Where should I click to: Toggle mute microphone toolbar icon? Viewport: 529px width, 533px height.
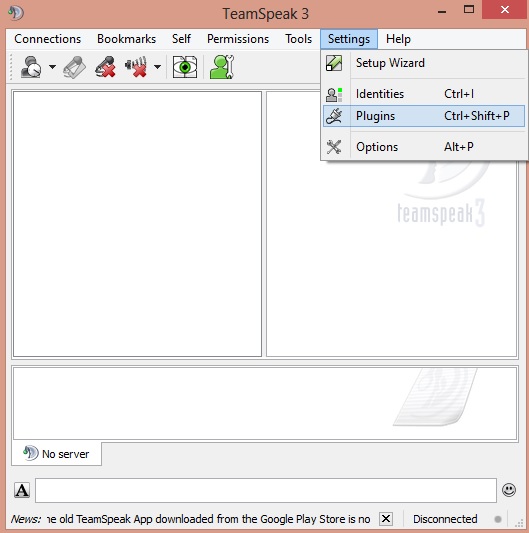click(x=105, y=67)
